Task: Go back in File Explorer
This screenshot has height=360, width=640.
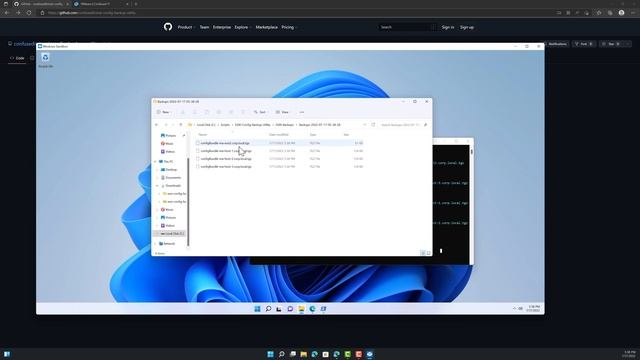Action: point(156,124)
